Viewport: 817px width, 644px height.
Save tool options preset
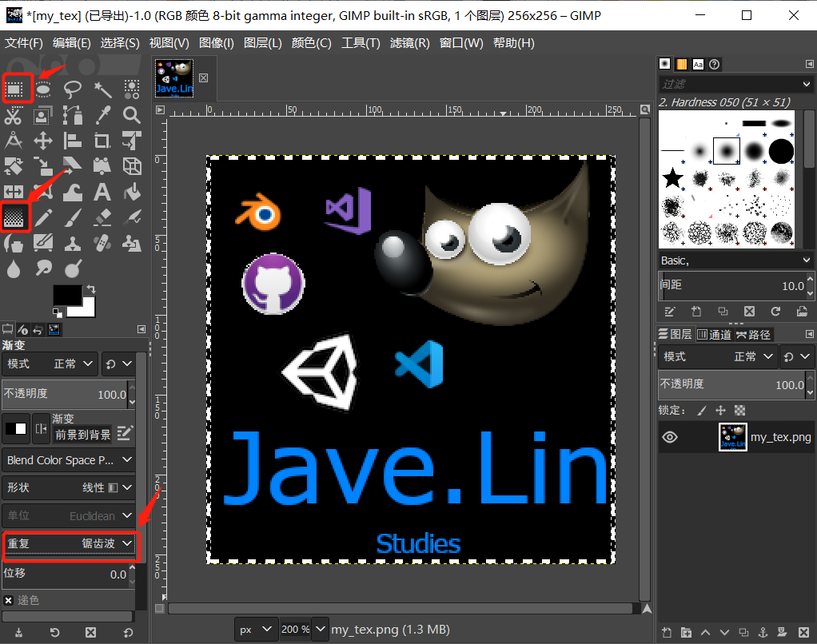click(18, 633)
